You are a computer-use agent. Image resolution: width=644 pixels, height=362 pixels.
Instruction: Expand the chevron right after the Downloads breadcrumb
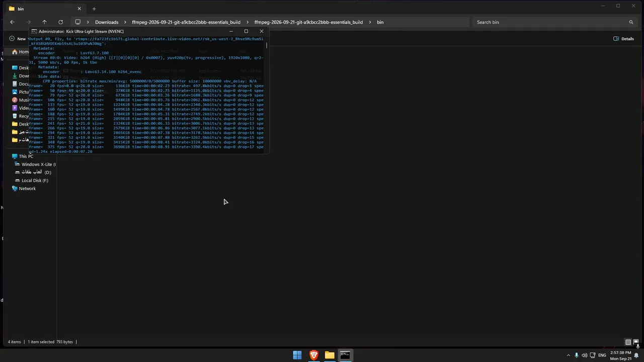[x=125, y=22]
